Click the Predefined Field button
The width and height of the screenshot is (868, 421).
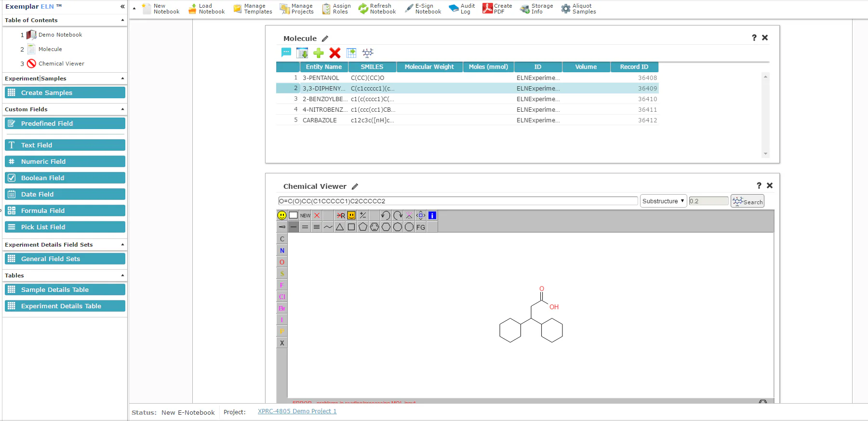point(65,123)
